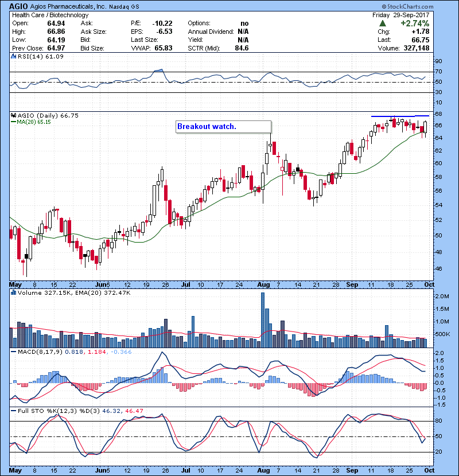
Task: Click the MA(20) 65.15 legend text
Action: (x=34, y=122)
